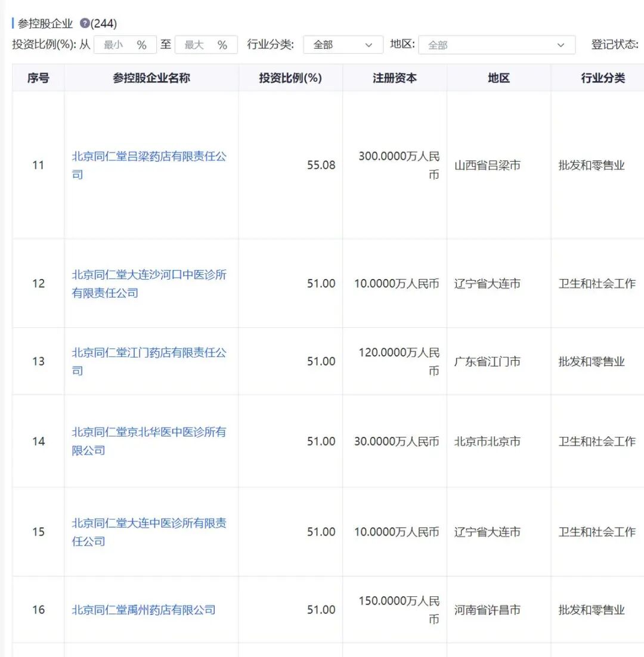Click 辽宁省大连市 in row 12
The width and height of the screenshot is (644, 657).
[x=487, y=284]
